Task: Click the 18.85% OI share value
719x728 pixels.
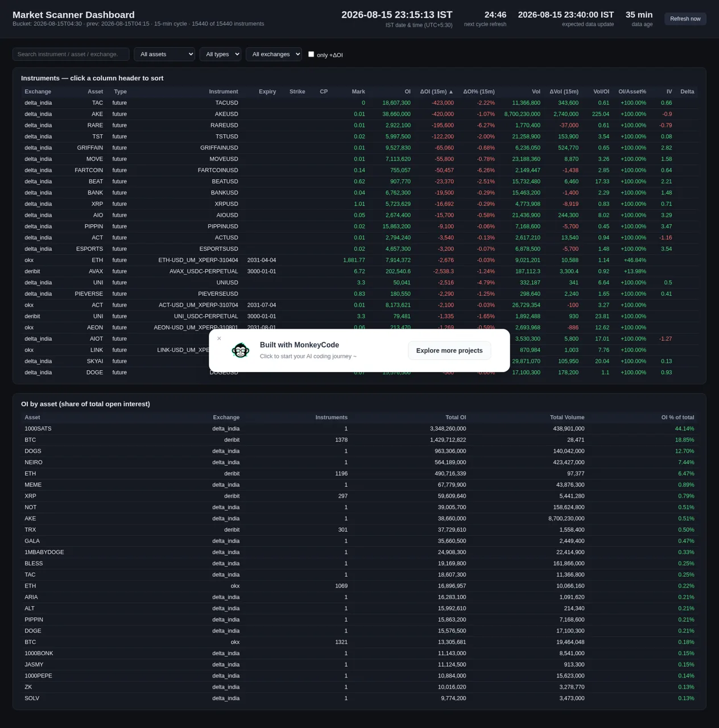Action: (x=684, y=440)
